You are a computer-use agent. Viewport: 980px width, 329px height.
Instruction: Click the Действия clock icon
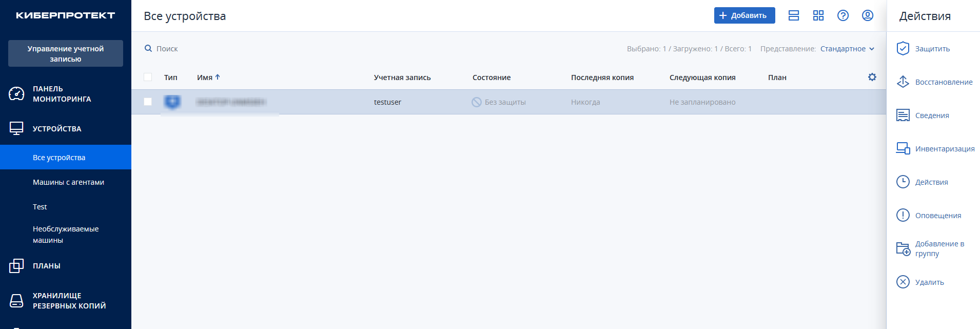[x=903, y=182]
